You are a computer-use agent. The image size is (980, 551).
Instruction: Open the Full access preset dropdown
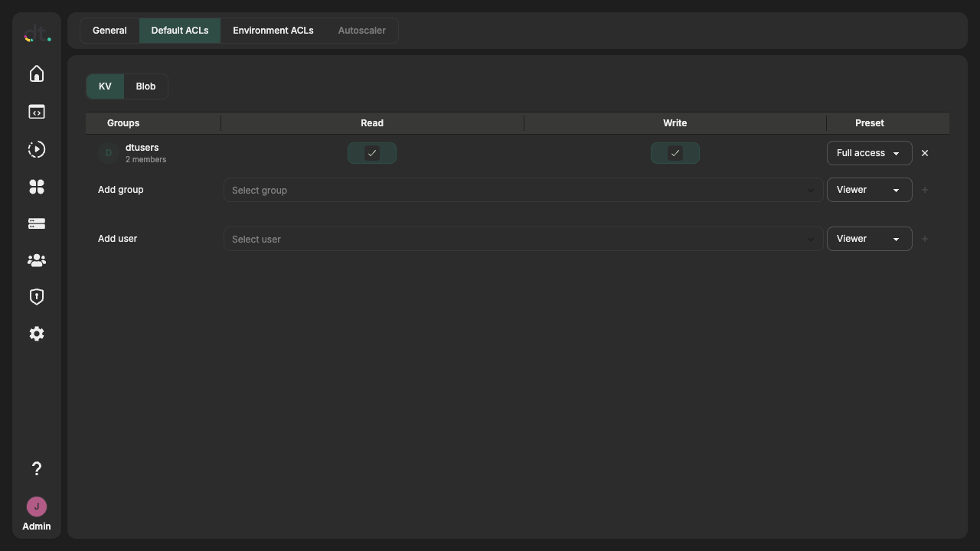[x=869, y=153]
